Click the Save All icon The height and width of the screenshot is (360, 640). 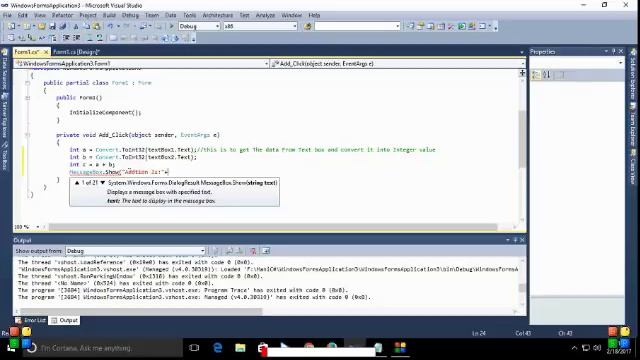(62, 26)
